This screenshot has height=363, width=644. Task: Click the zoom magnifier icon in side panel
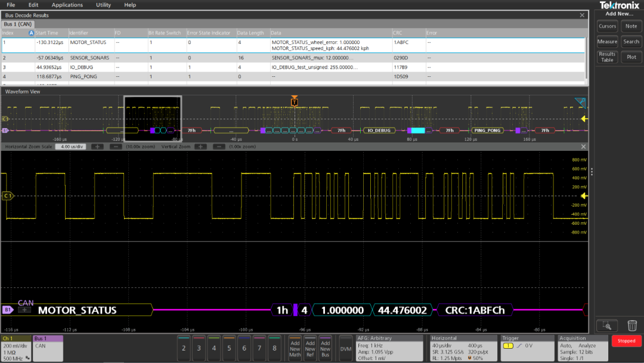(607, 325)
